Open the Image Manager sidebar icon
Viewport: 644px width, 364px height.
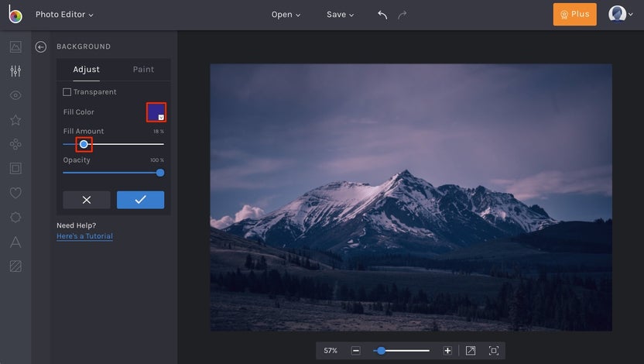pos(15,46)
